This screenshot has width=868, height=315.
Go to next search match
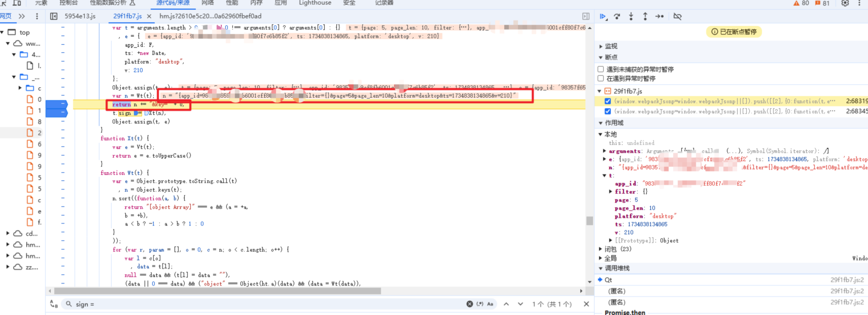pos(520,304)
